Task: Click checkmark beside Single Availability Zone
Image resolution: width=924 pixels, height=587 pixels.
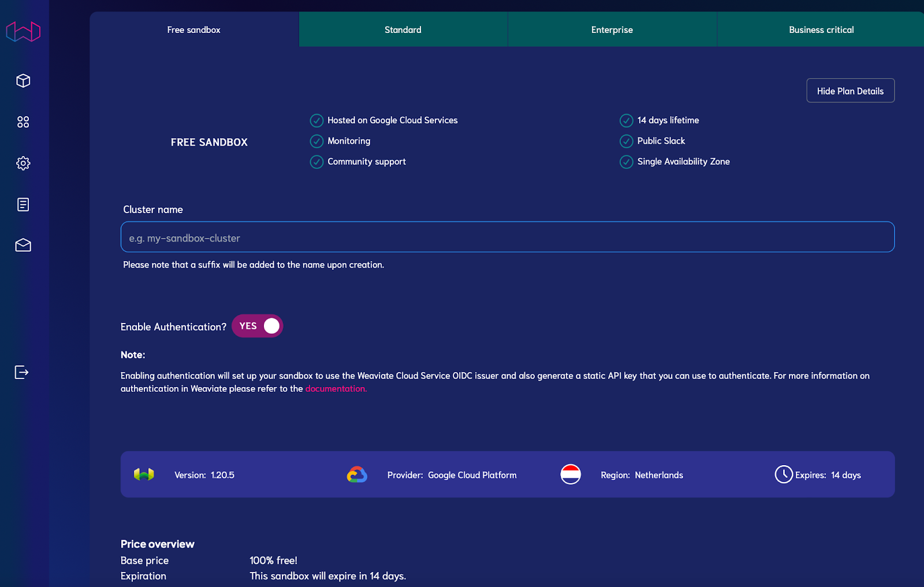Action: coord(627,162)
